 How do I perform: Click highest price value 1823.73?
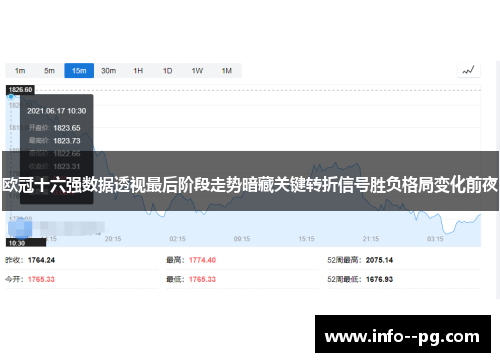[67, 141]
